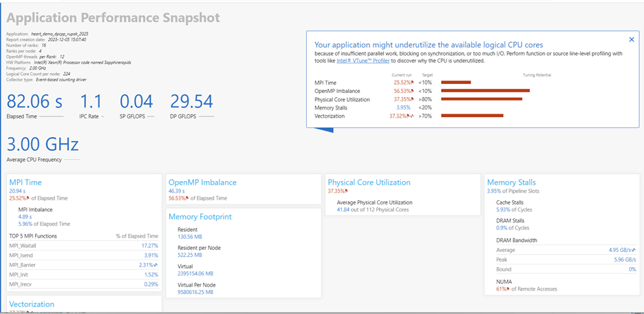Open the Memory Stalls section heading
The image size is (644, 314).
click(511, 182)
